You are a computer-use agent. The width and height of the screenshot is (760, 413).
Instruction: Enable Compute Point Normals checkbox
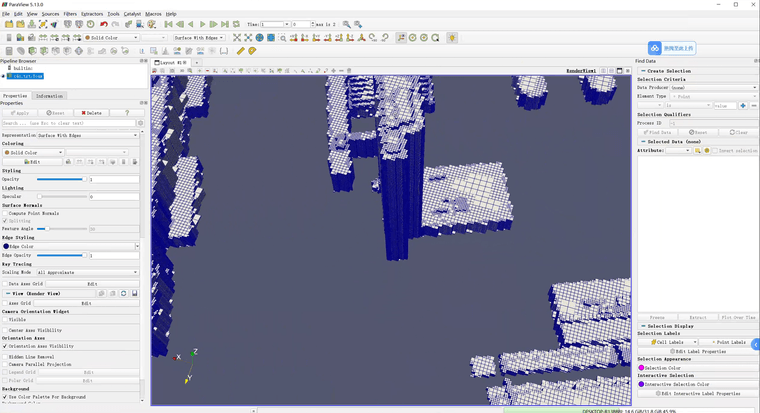[x=5, y=213]
